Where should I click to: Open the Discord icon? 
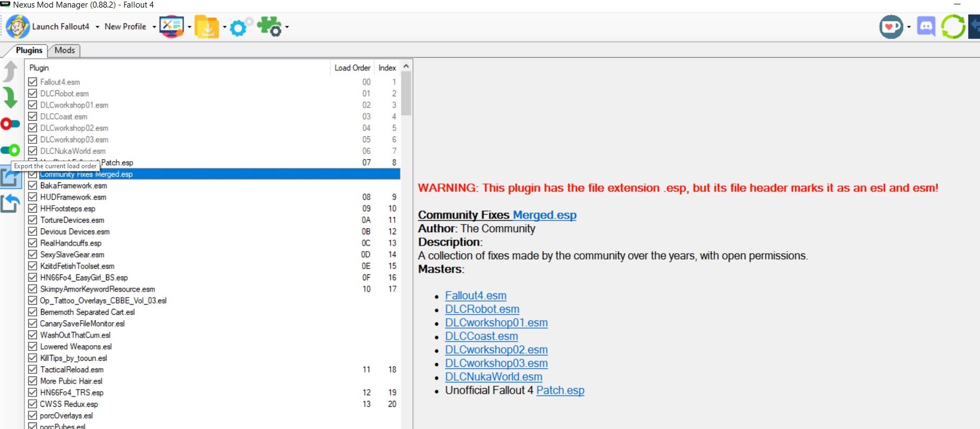click(926, 26)
